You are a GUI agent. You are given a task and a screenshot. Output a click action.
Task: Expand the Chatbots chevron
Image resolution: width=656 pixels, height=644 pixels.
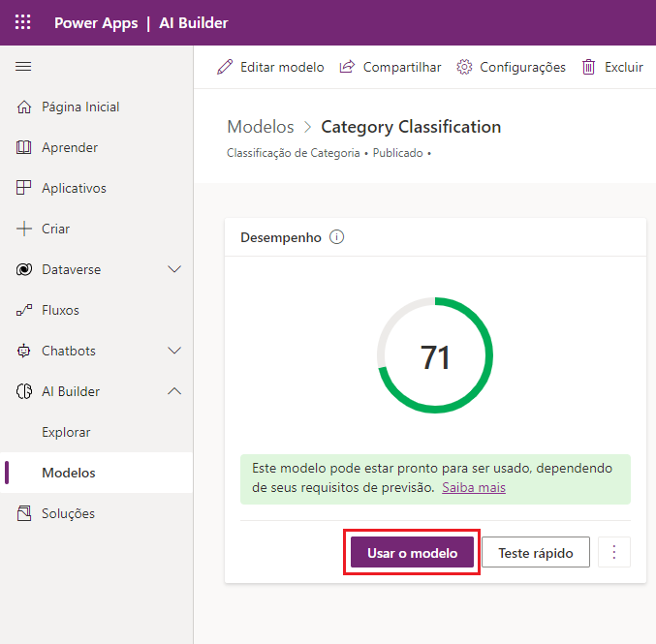pyautogui.click(x=174, y=351)
